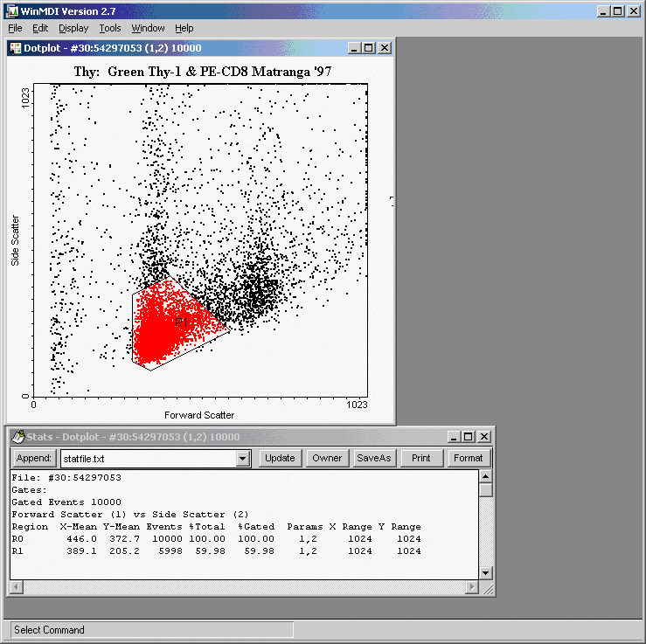Screen dimensions: 646x644
Task: Open the Tools menu
Action: pos(110,28)
